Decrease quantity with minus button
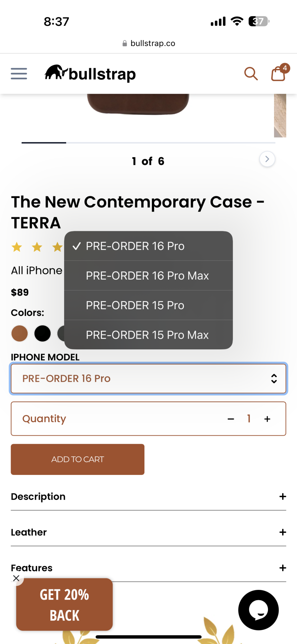Viewport: 297px width, 644px height. 231,419
